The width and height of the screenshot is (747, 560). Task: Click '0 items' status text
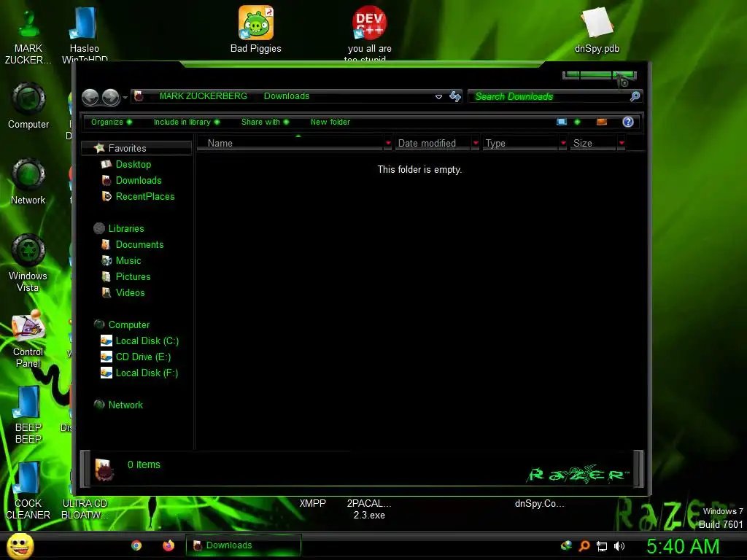point(144,464)
